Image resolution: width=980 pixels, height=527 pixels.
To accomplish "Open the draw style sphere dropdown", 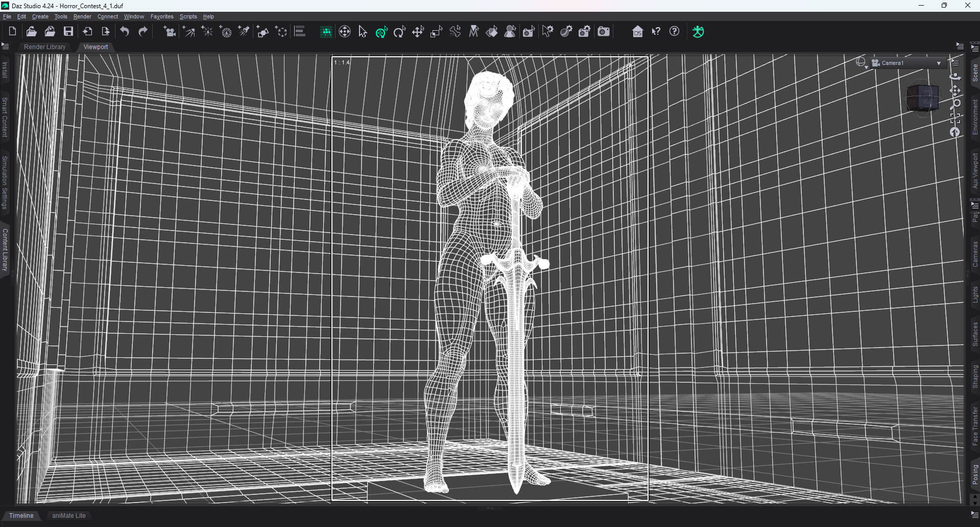I will [x=862, y=63].
